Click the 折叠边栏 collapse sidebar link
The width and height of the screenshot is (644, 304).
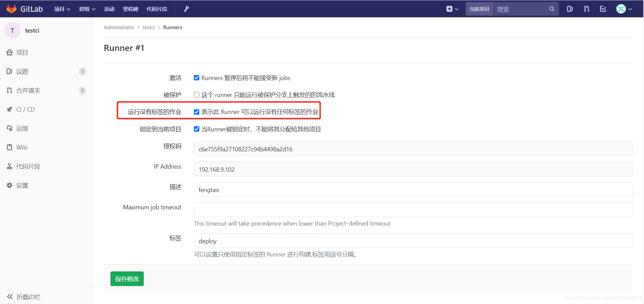coord(28,297)
